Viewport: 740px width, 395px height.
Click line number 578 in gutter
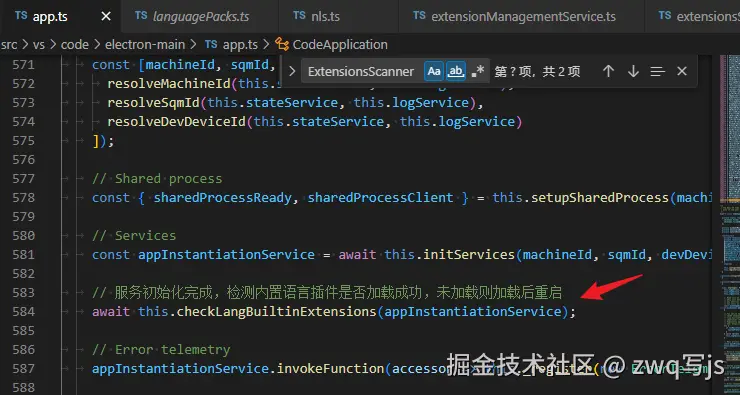pos(23,197)
